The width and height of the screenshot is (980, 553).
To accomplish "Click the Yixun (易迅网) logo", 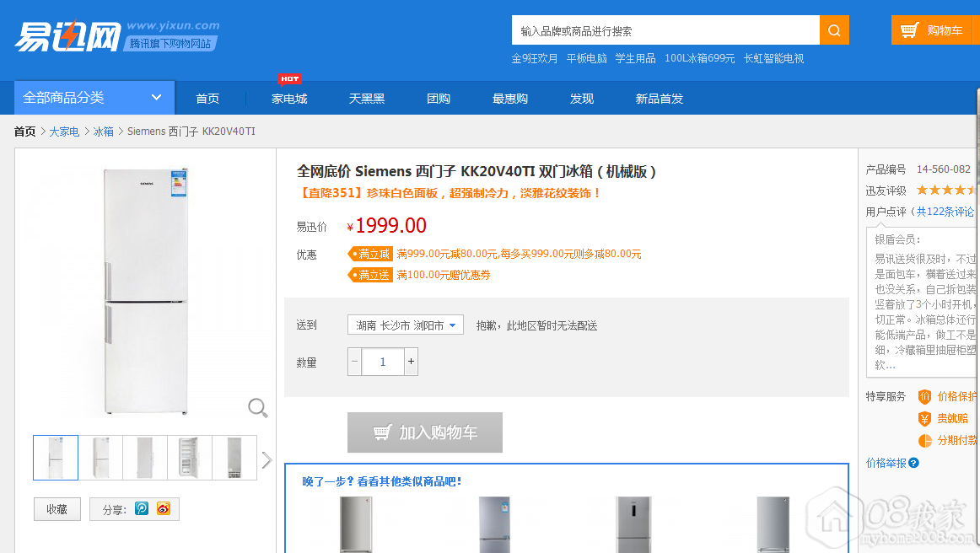I will 67,35.
